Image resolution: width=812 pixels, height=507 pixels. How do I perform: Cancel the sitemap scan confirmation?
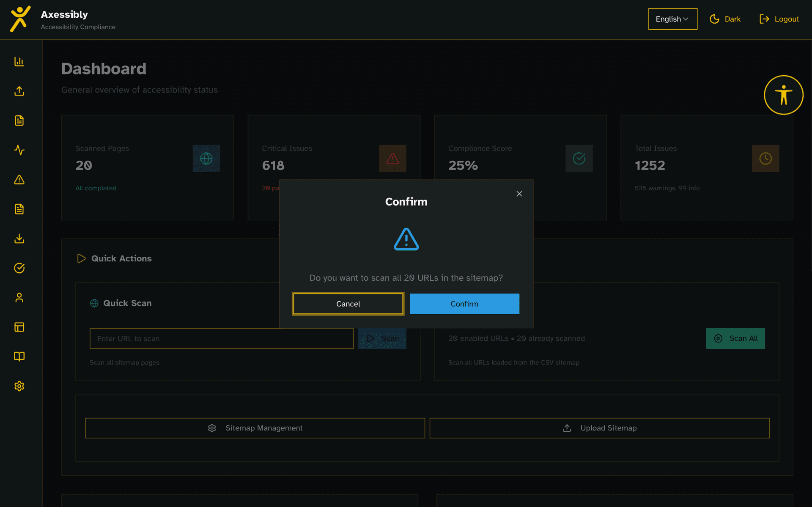[x=348, y=304]
